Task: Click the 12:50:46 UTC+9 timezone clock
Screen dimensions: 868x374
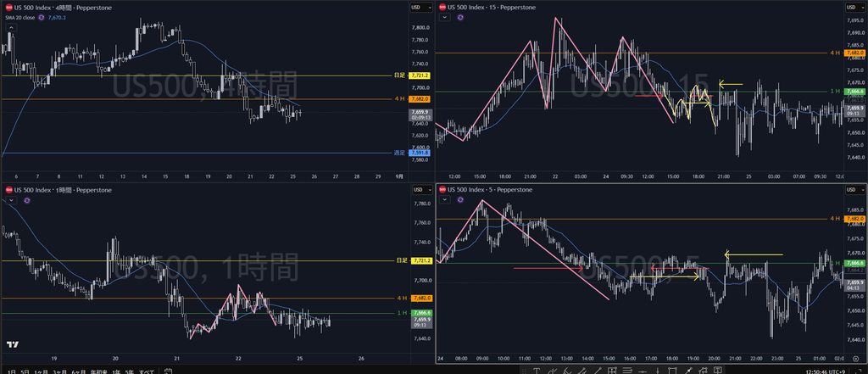Action: (826, 371)
